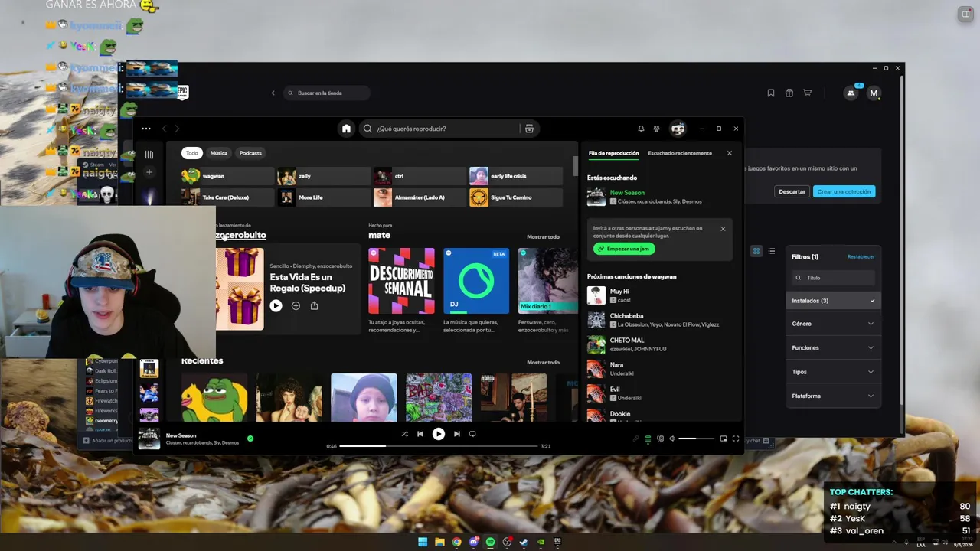The width and height of the screenshot is (980, 551).
Task: Select CHETO MAL in the queue
Action: coord(660,344)
